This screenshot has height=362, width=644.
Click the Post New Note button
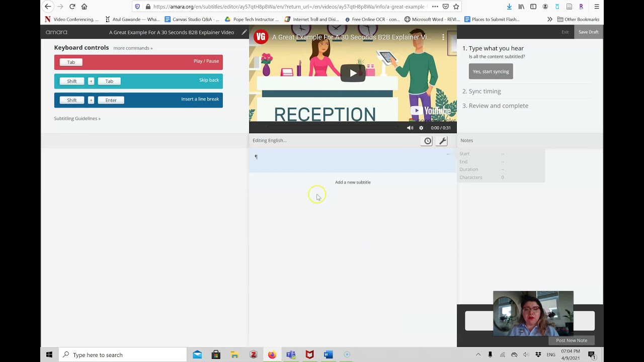point(572,340)
